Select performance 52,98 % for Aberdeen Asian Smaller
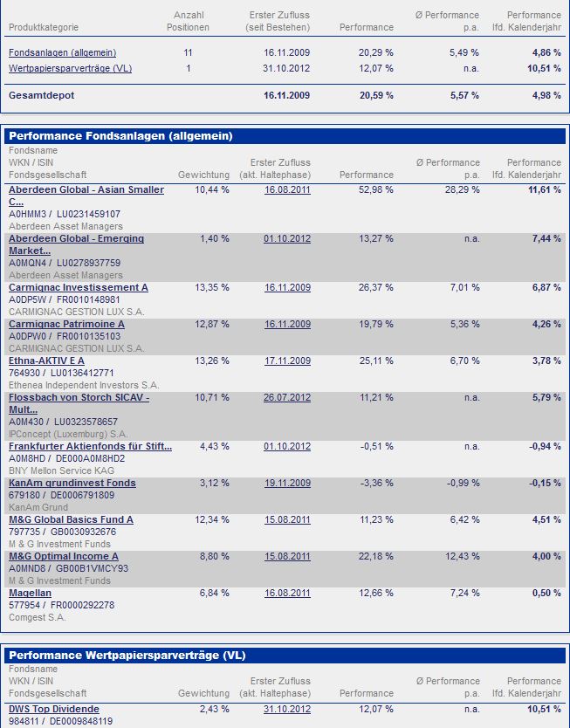 [x=376, y=189]
